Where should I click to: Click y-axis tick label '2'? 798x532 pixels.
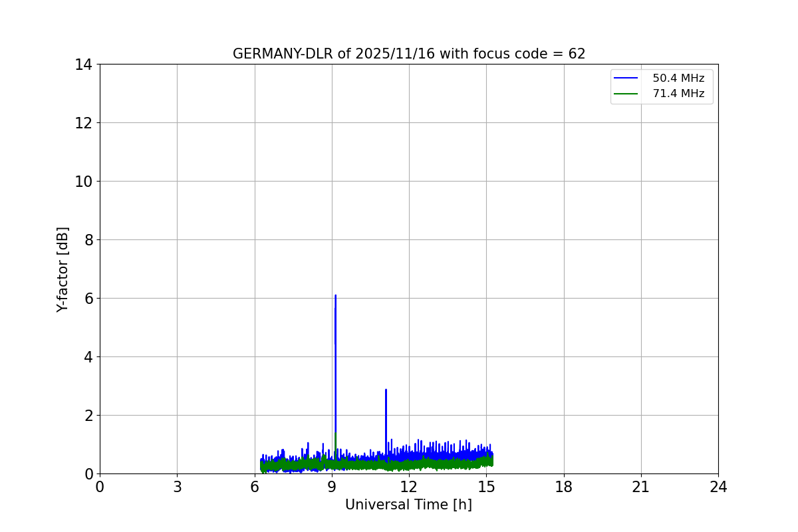(88, 416)
